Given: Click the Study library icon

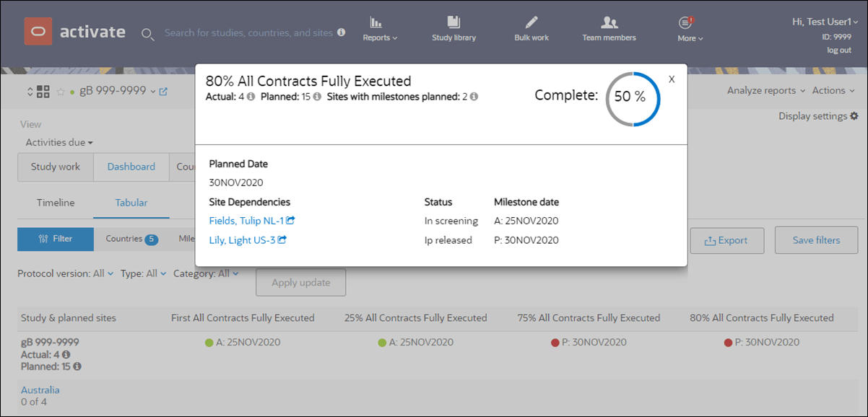Looking at the screenshot, I should pos(453,22).
